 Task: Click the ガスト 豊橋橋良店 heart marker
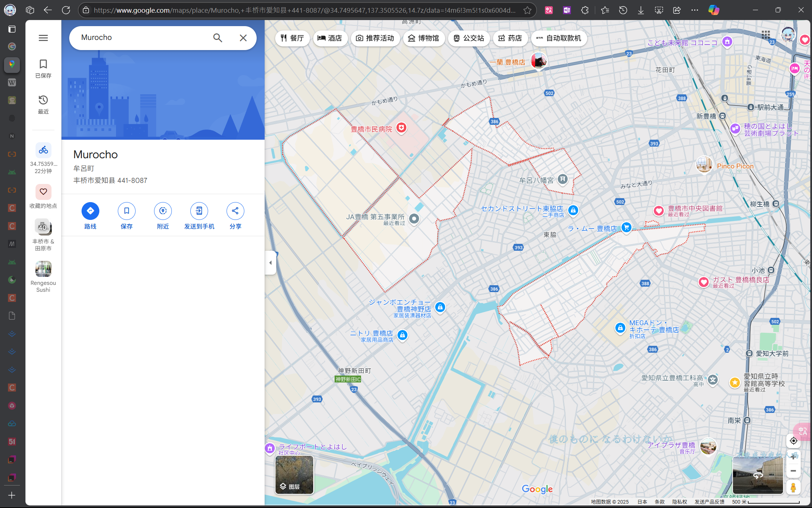704,282
